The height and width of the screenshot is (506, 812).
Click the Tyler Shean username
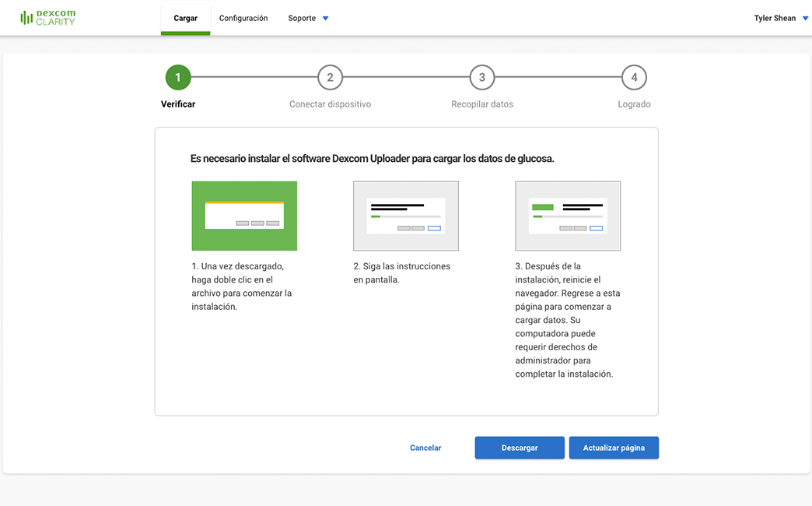tap(773, 17)
